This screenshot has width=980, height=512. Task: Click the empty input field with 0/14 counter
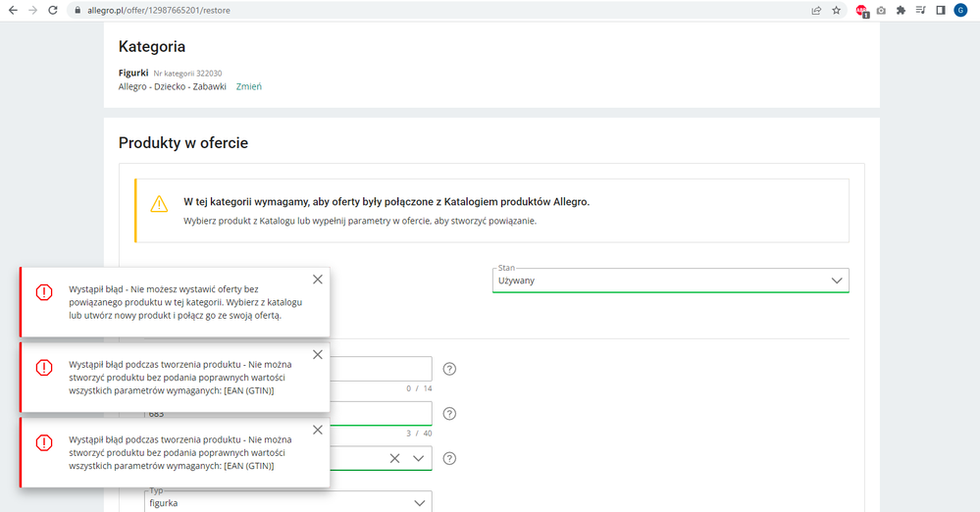click(381, 369)
